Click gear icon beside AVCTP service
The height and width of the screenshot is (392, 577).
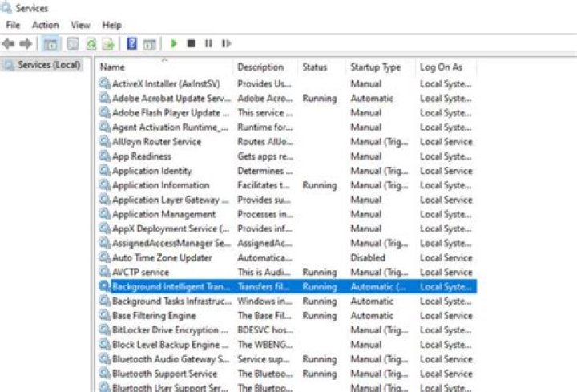[x=104, y=272]
